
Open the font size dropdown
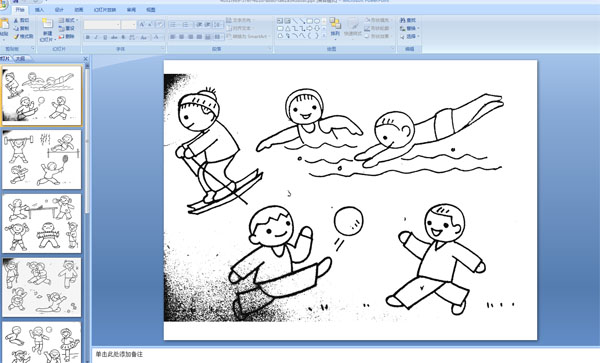(129, 25)
